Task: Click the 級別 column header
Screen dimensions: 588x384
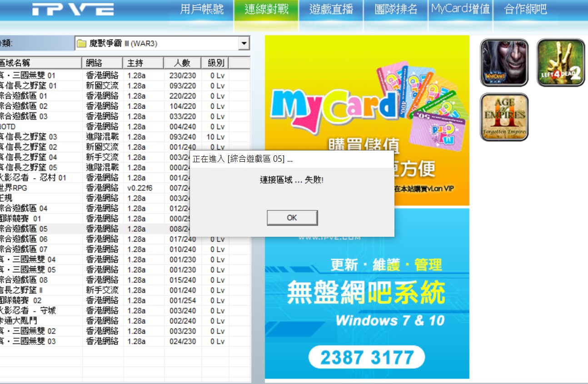Action: coord(215,63)
